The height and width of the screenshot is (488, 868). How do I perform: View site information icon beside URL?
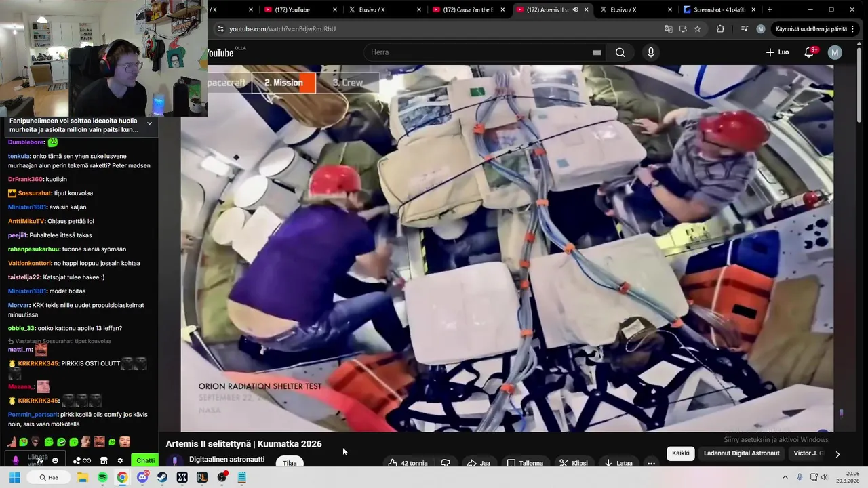click(220, 29)
